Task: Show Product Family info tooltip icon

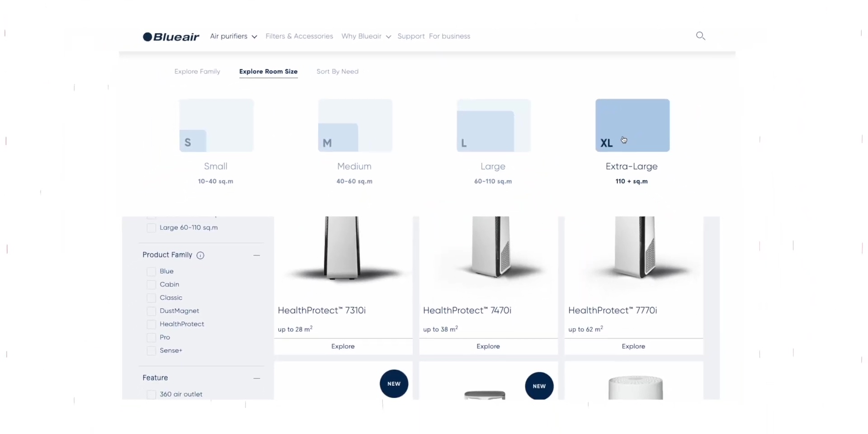Action: (x=200, y=255)
